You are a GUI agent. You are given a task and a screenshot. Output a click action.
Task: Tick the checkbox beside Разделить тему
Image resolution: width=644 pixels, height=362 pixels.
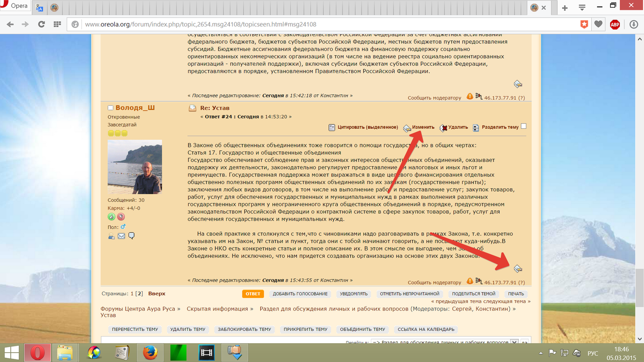click(524, 126)
